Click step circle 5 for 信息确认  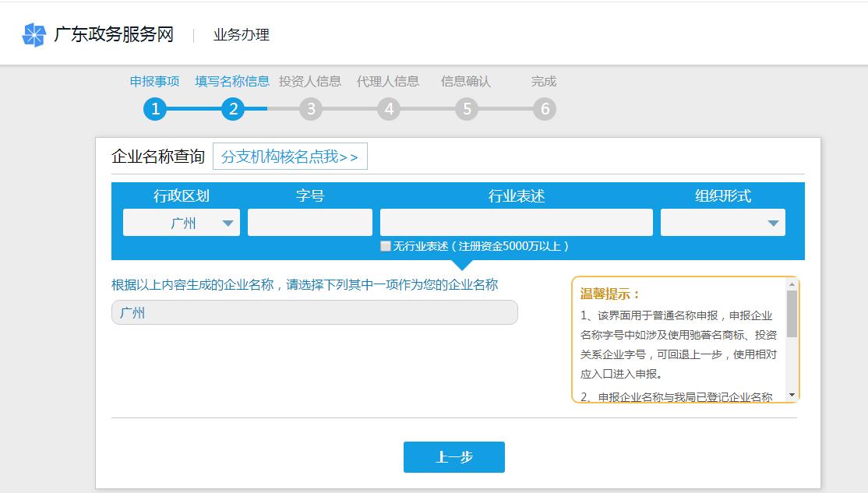point(466,109)
